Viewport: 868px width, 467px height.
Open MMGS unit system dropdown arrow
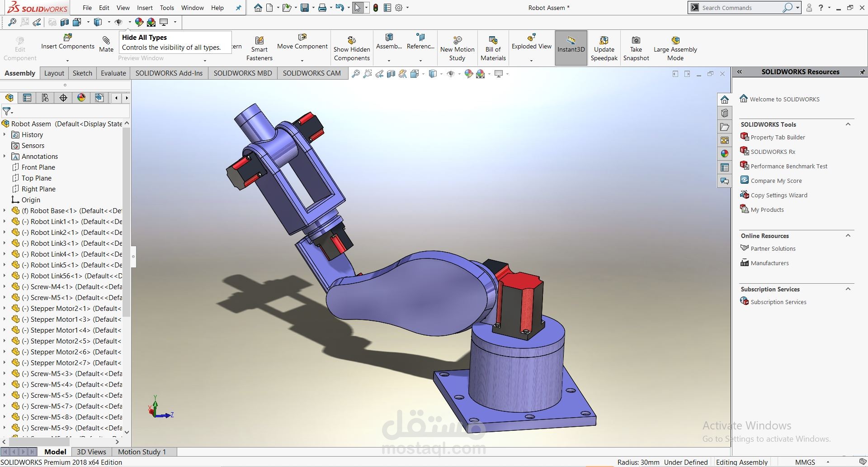tap(828, 462)
